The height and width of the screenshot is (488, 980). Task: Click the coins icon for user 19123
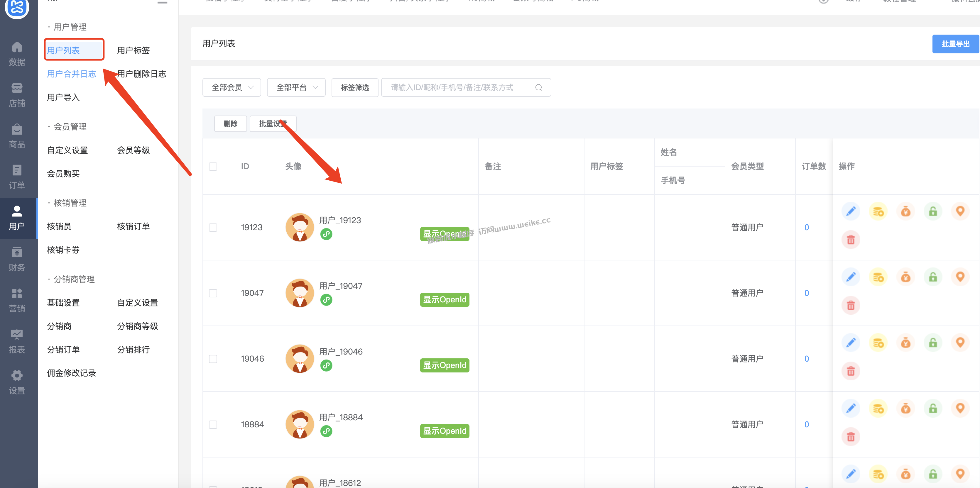pyautogui.click(x=878, y=211)
